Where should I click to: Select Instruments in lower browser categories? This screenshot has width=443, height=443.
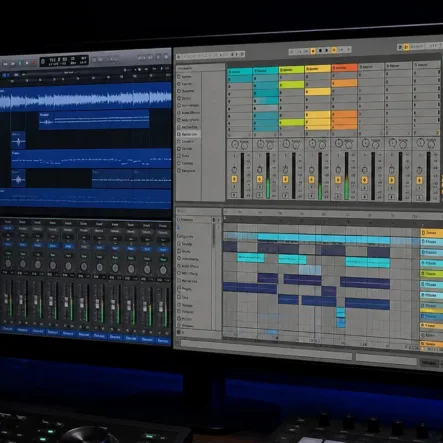(188, 259)
